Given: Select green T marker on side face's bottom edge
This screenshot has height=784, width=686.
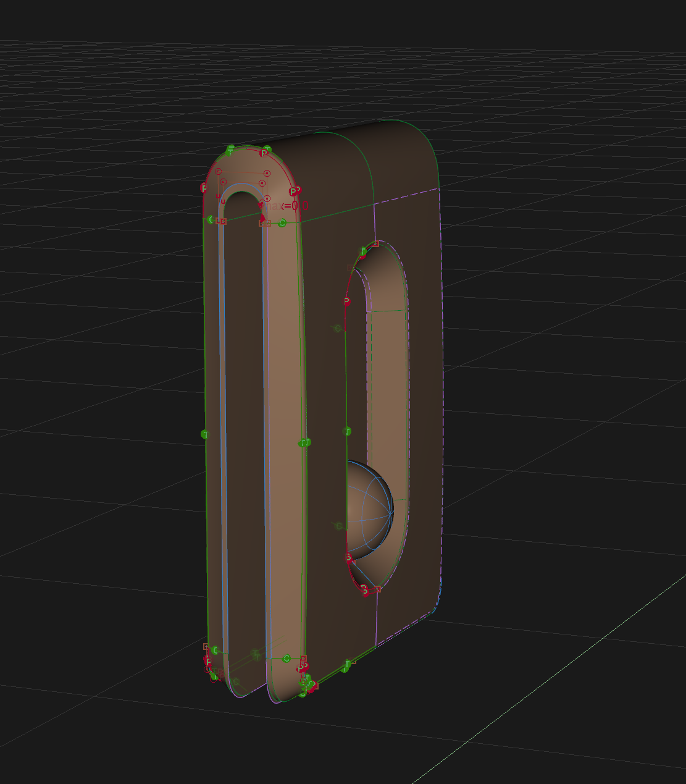Looking at the screenshot, I should point(348,664).
